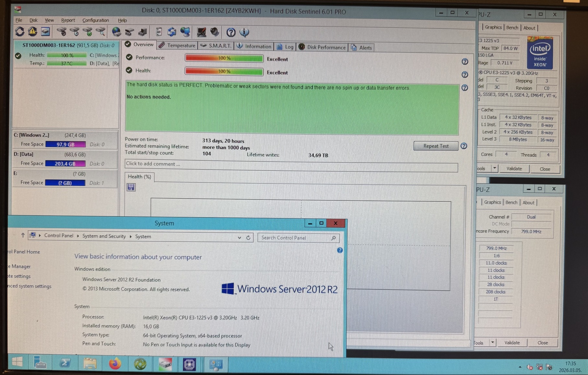This screenshot has height=375, width=588.
Task: Expand Tools dropdown in upper CPU-Z window
Action: 495,168
